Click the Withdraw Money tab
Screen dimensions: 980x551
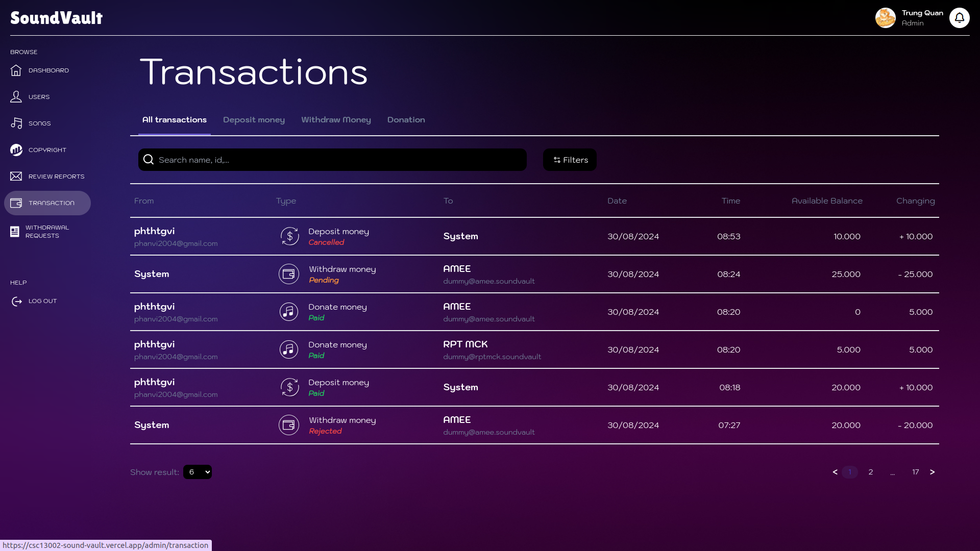coord(336,120)
